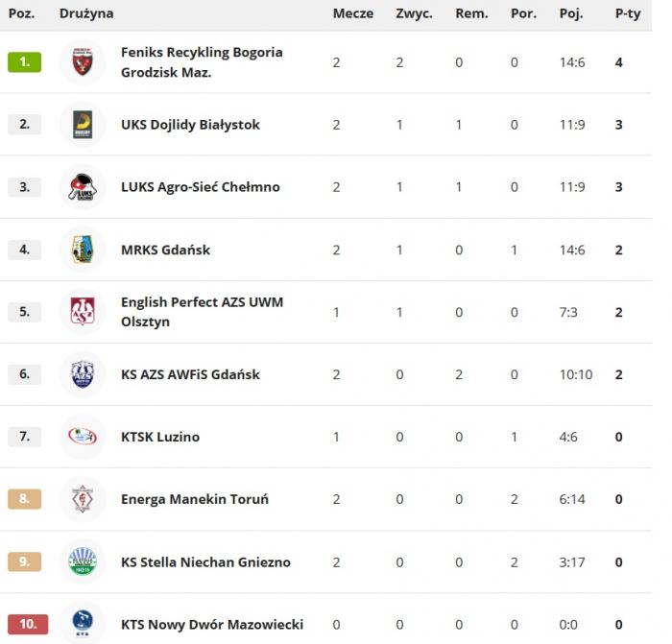672x644 pixels.
Task: Click the tan position 8 badge
Action: coord(24,499)
